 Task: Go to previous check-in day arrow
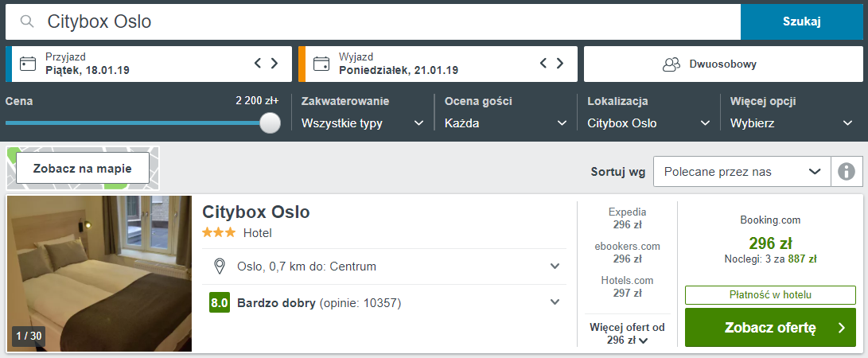pos(258,64)
